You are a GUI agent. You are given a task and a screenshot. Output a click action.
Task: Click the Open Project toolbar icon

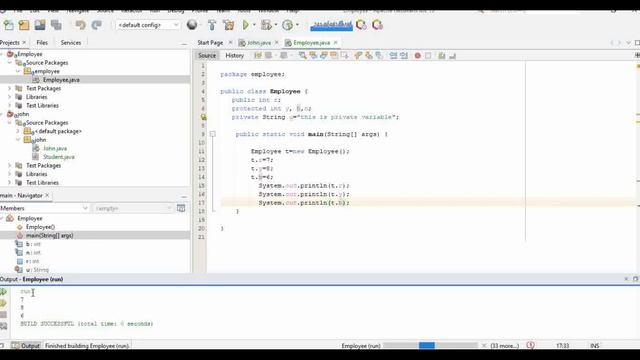click(40, 25)
